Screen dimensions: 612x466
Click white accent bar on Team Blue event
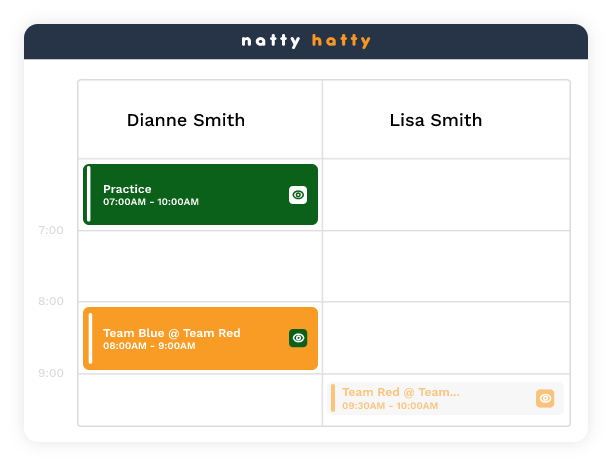click(x=90, y=338)
